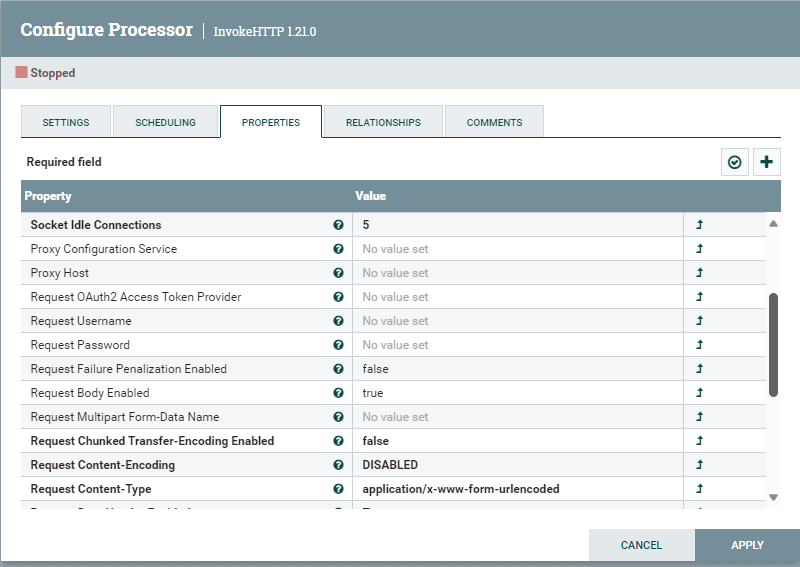The image size is (800, 567).
Task: Open help for Request Failure Penalization Enabled
Action: point(338,368)
